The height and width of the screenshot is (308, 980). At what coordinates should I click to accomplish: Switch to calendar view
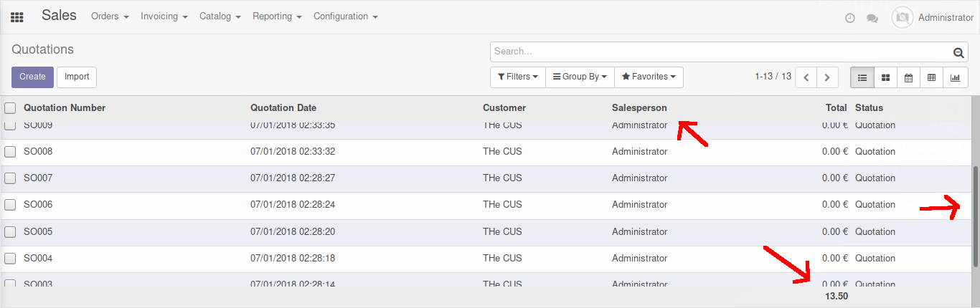click(908, 77)
